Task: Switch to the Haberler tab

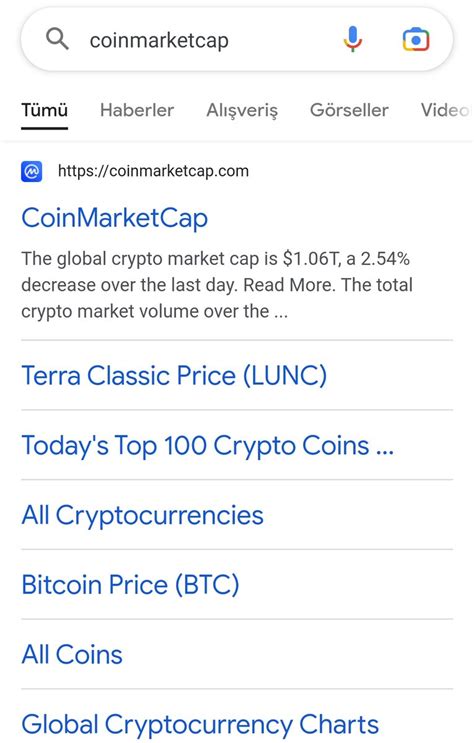Action: (137, 110)
